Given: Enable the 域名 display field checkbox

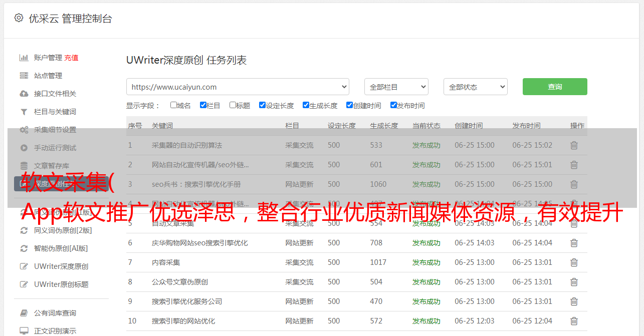Looking at the screenshot, I should click(173, 105).
